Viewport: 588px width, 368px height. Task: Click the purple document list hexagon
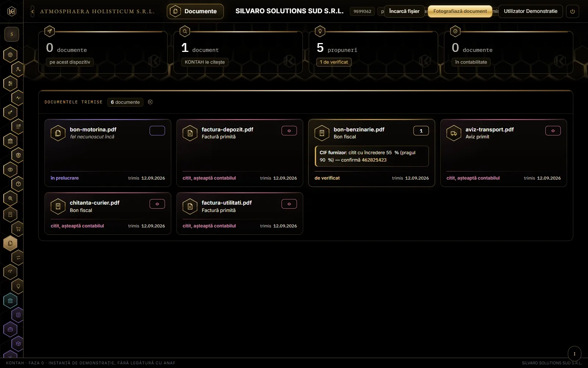point(18,315)
